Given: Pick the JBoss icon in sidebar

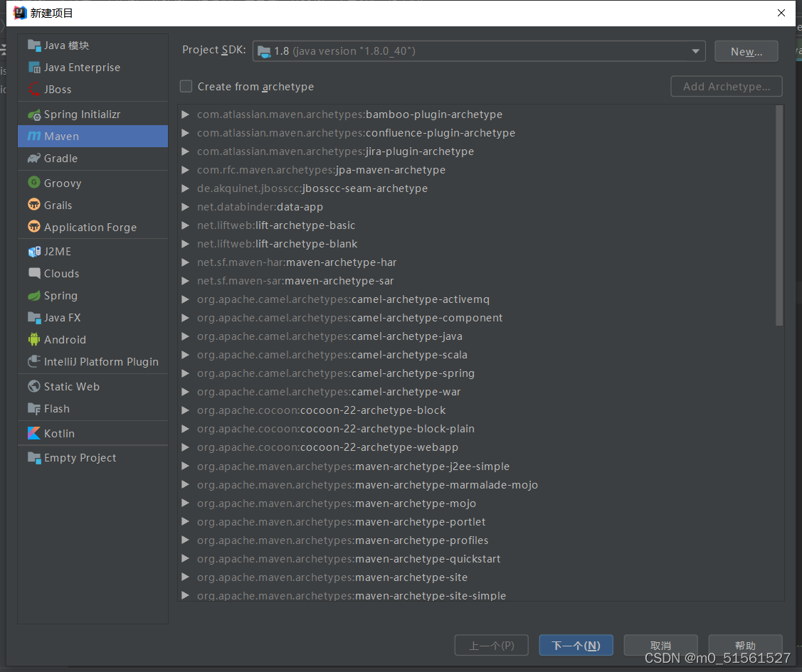Looking at the screenshot, I should coord(34,90).
